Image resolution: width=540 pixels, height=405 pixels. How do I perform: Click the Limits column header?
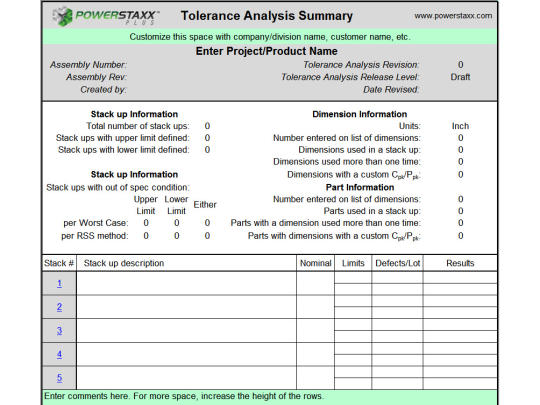353,263
